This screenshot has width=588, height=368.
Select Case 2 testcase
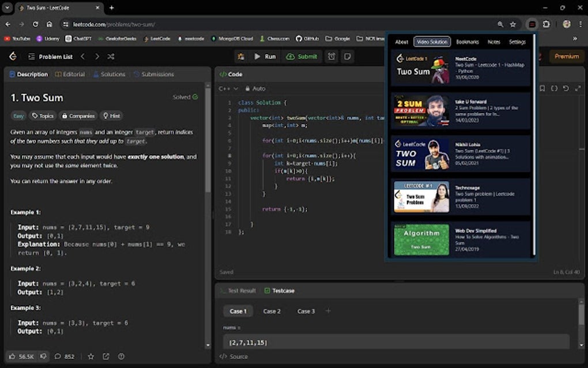point(272,311)
